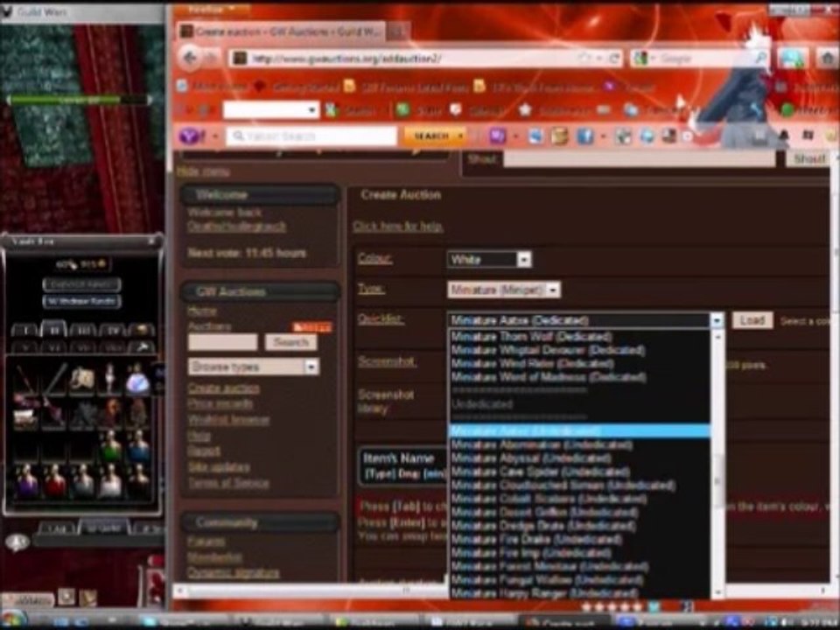The height and width of the screenshot is (630, 840).
Task: Click the Shout message input field
Action: click(x=639, y=158)
